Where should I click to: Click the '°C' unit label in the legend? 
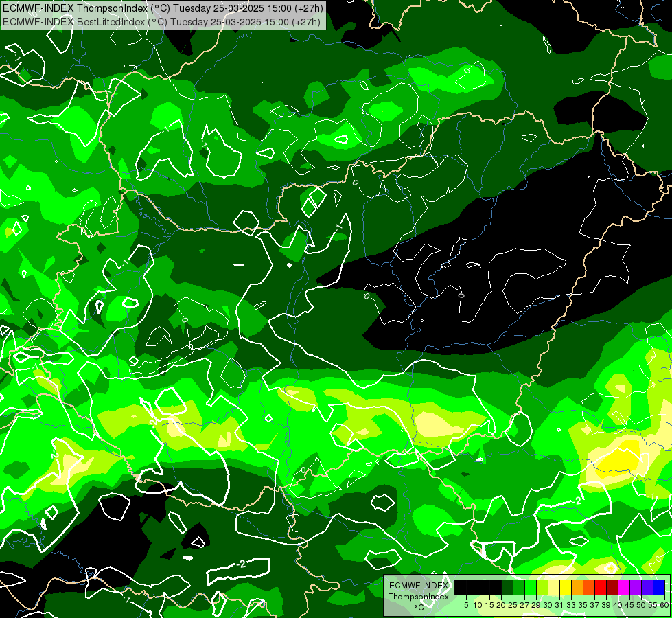click(x=419, y=607)
